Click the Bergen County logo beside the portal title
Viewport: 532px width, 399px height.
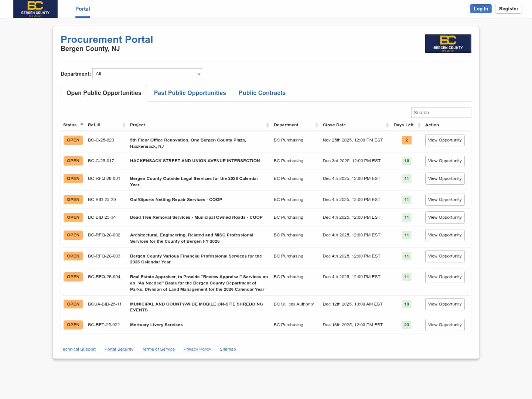coord(448,44)
